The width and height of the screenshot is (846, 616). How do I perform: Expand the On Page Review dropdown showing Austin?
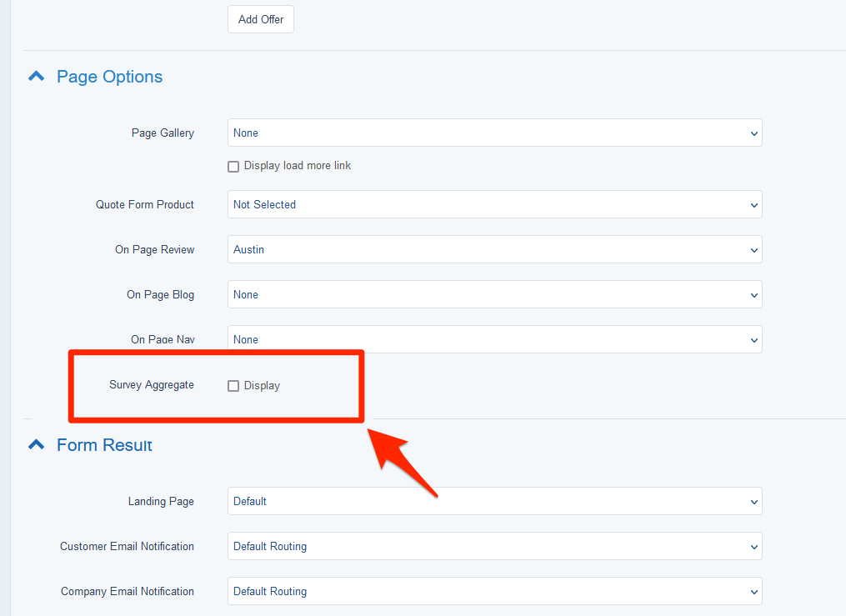coord(494,249)
